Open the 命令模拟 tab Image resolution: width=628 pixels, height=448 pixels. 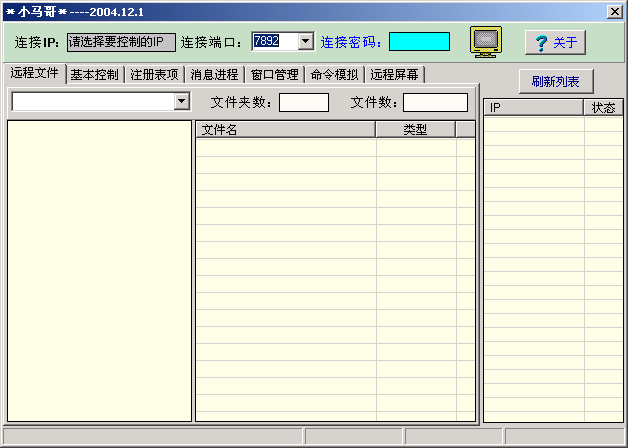334,75
